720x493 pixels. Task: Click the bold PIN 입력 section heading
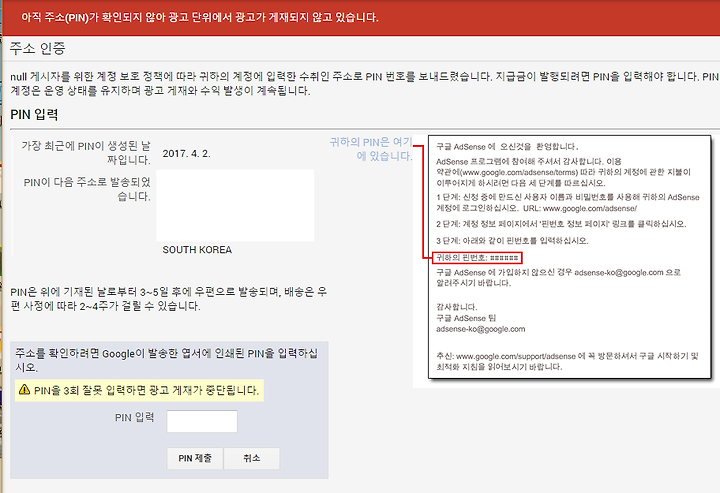point(34,114)
